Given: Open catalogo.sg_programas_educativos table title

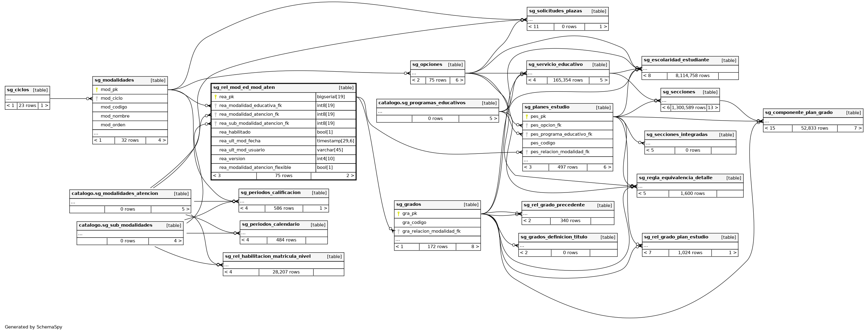Looking at the screenshot, I should pos(421,103).
